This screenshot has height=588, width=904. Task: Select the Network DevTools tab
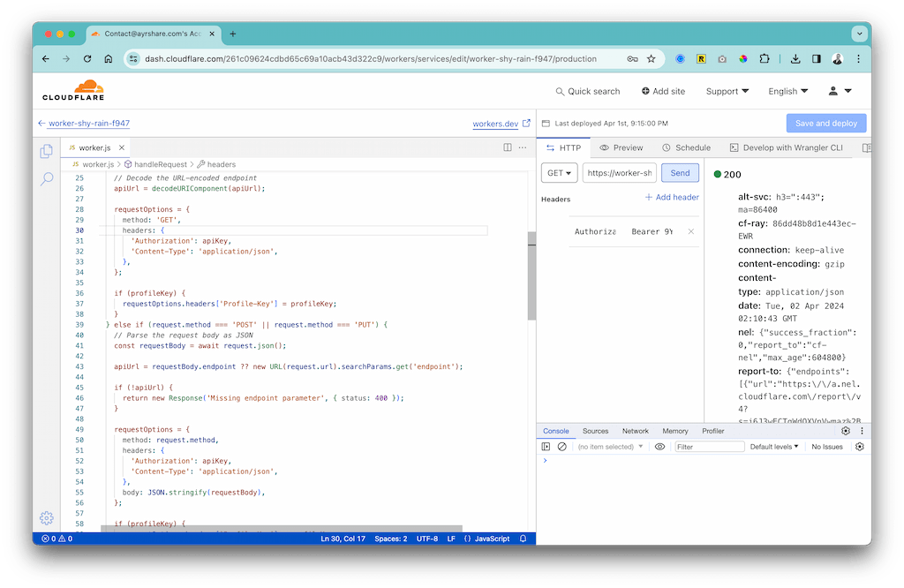click(x=636, y=431)
